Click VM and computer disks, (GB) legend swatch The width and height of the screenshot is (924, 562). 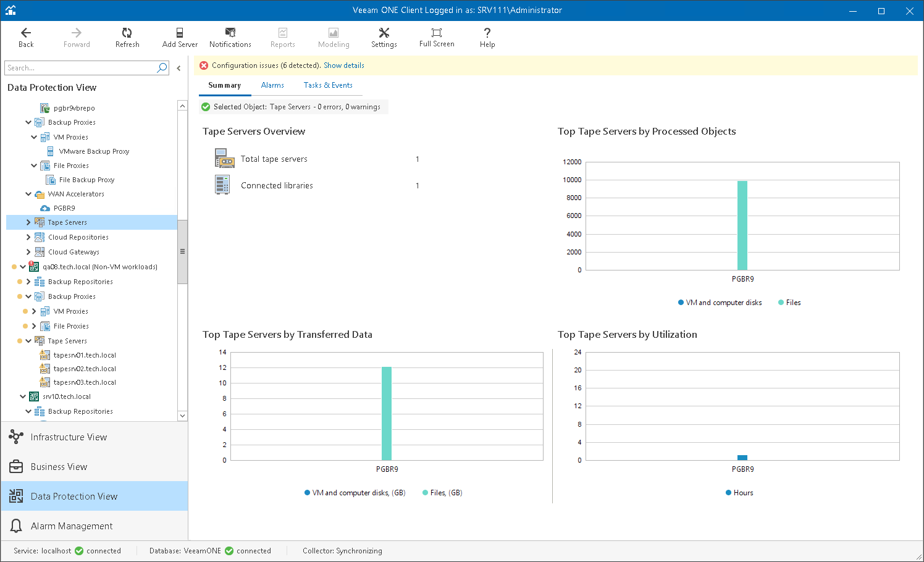pyautogui.click(x=307, y=493)
